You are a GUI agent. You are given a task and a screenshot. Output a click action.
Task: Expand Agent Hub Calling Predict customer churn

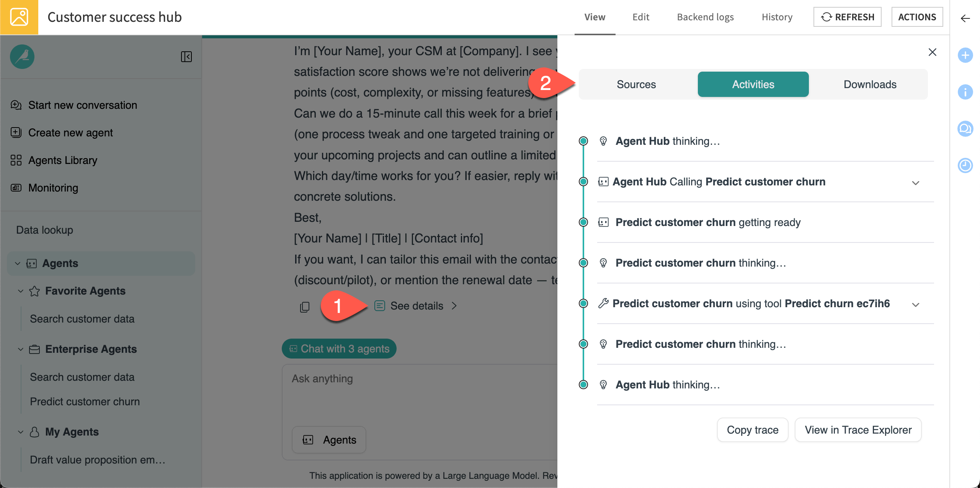pos(915,183)
